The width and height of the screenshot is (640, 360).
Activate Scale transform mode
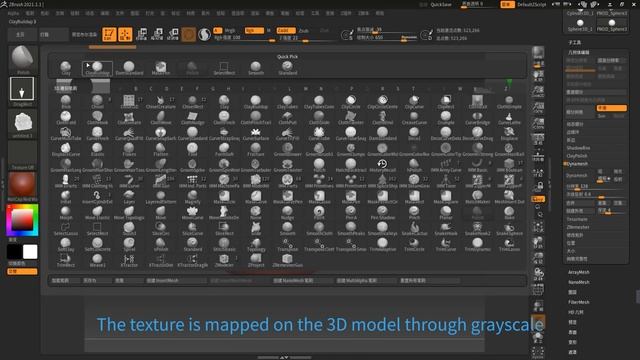(157, 34)
